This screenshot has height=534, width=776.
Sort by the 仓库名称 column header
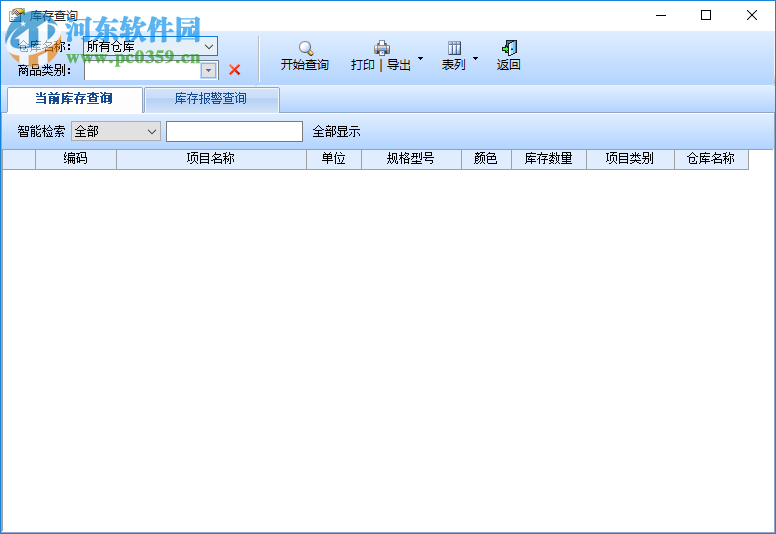[x=711, y=159]
